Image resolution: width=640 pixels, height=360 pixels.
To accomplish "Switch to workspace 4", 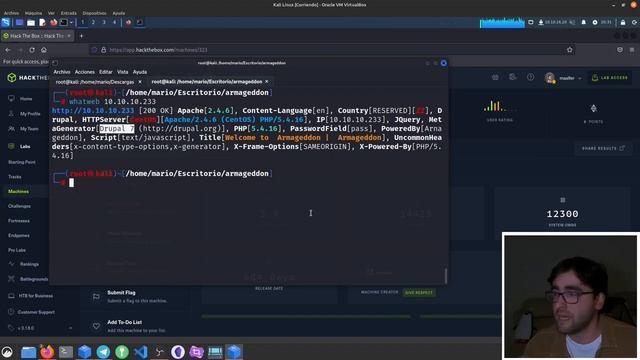I will tap(114, 22).
